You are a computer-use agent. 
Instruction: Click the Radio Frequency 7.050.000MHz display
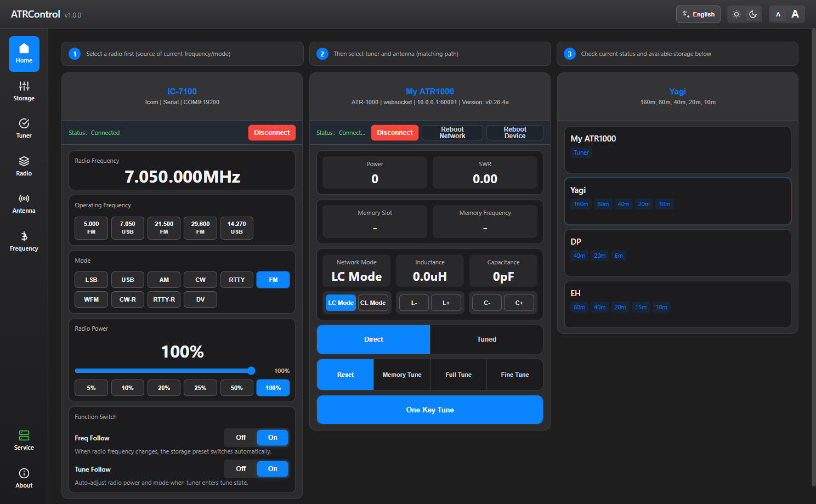[x=183, y=177]
